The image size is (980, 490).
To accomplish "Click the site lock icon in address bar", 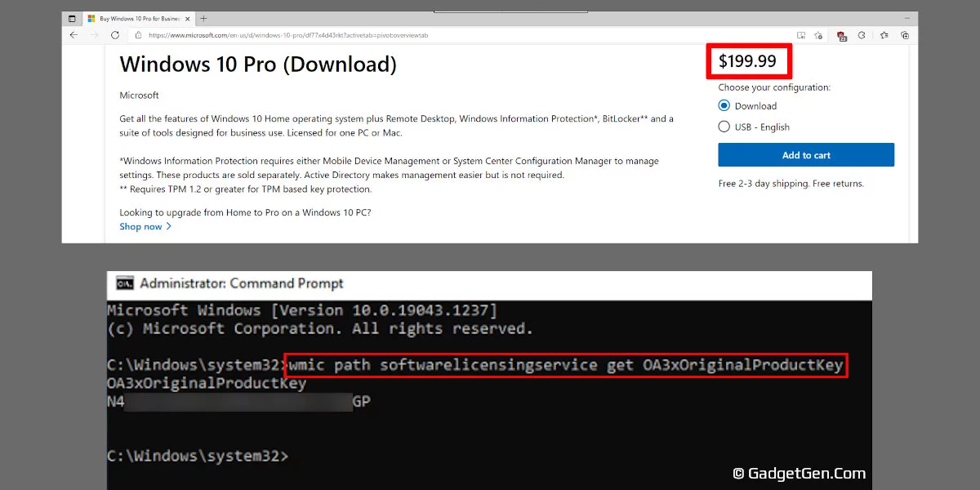I will 138,35.
